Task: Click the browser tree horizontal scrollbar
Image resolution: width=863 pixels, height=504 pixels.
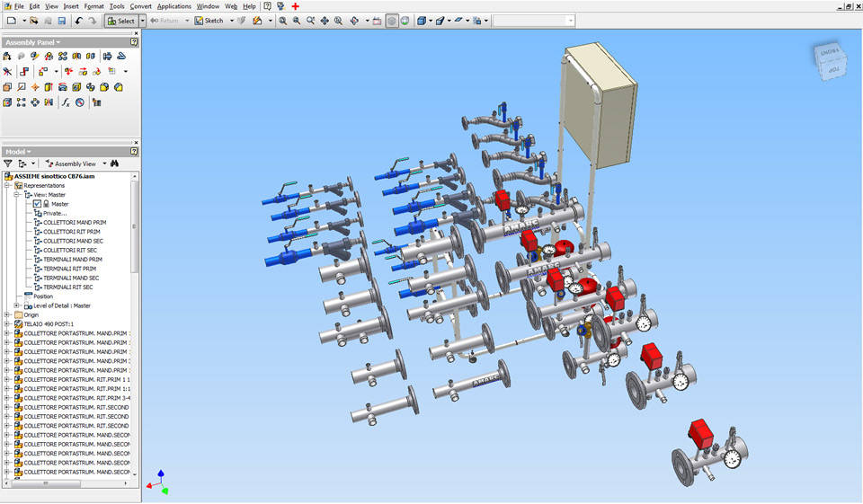Action: [x=66, y=483]
